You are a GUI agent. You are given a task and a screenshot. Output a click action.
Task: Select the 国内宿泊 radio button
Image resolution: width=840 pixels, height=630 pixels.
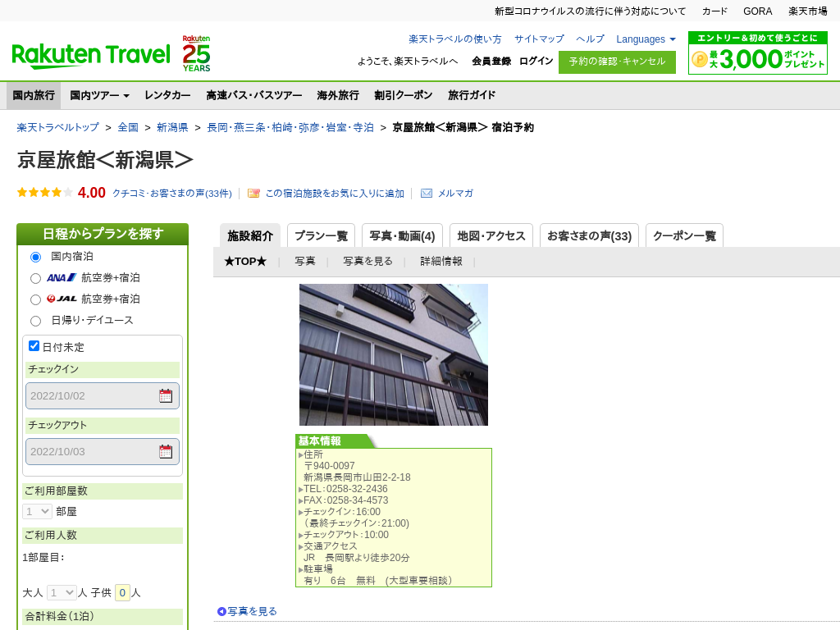click(35, 257)
